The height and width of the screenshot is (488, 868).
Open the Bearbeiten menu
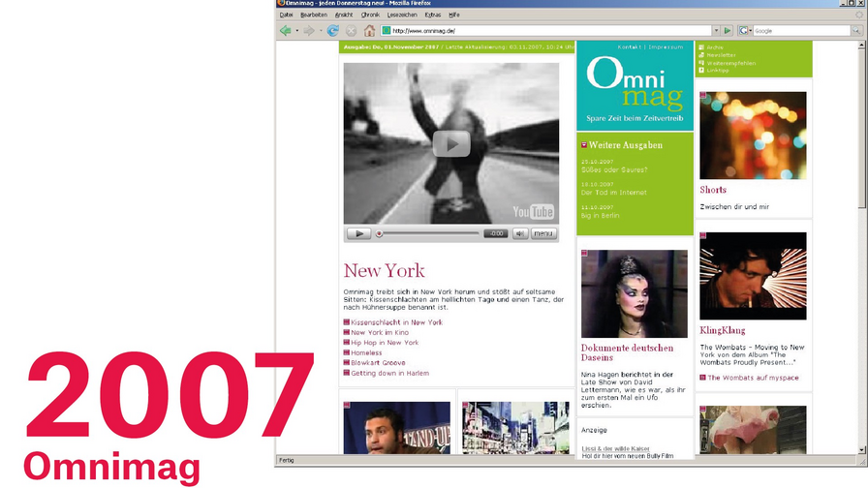[314, 15]
